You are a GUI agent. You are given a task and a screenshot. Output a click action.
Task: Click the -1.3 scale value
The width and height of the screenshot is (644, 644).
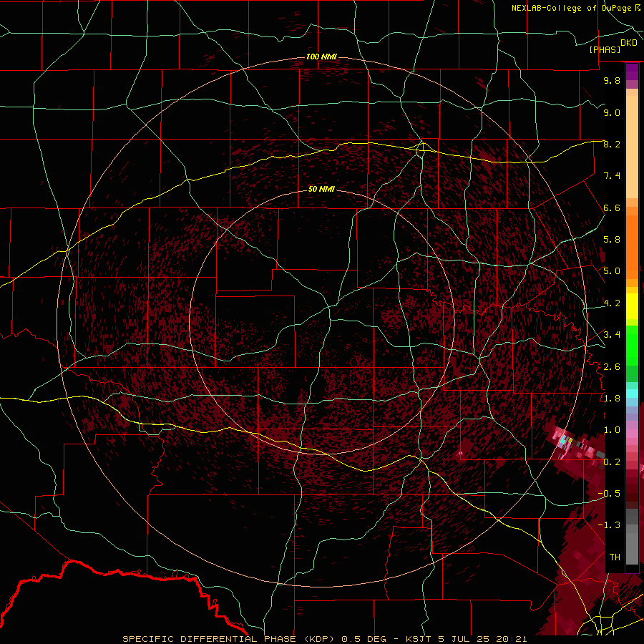click(609, 525)
